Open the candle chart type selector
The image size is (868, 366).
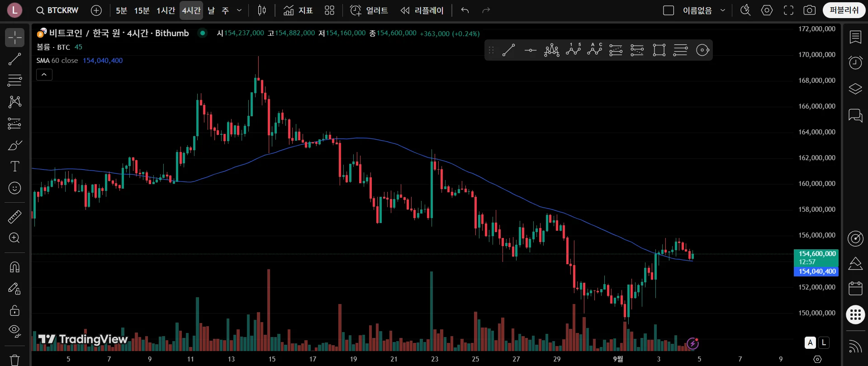pyautogui.click(x=262, y=10)
